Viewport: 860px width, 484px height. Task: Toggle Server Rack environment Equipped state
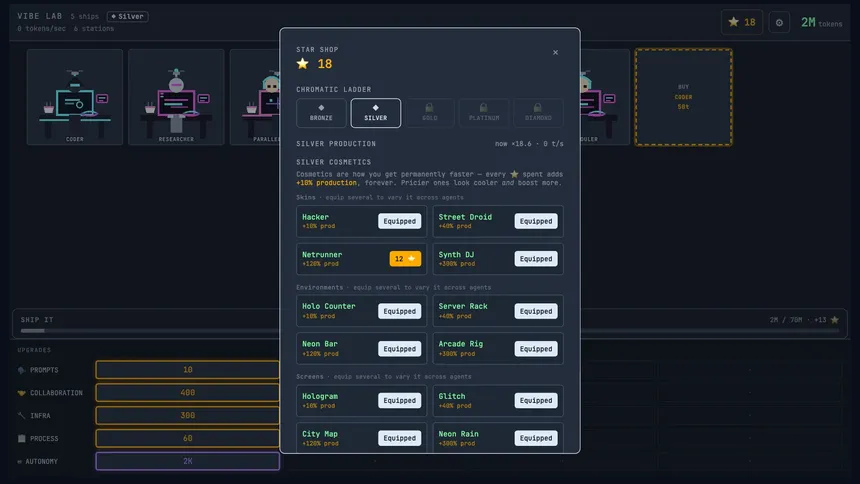click(536, 311)
